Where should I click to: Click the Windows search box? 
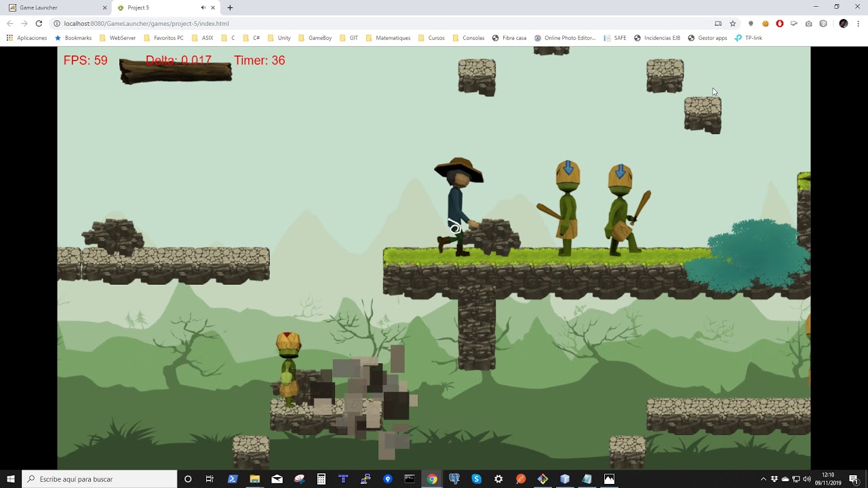[x=100, y=479]
